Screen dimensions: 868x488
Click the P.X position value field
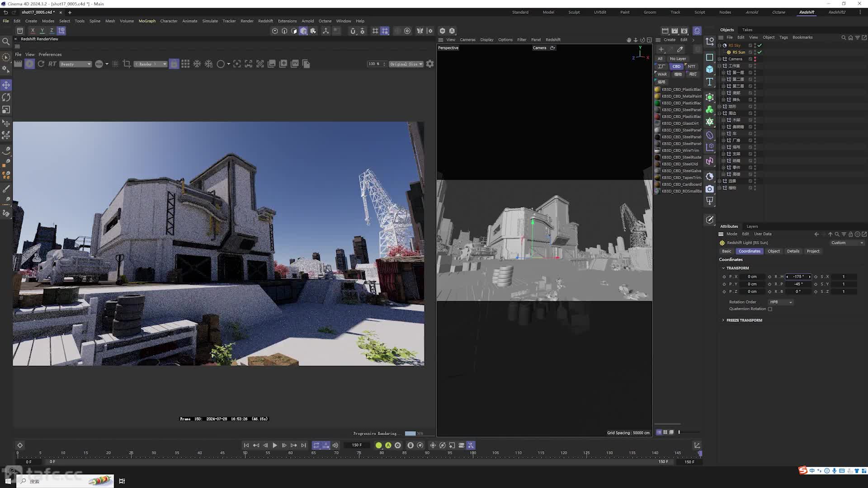[x=752, y=277]
